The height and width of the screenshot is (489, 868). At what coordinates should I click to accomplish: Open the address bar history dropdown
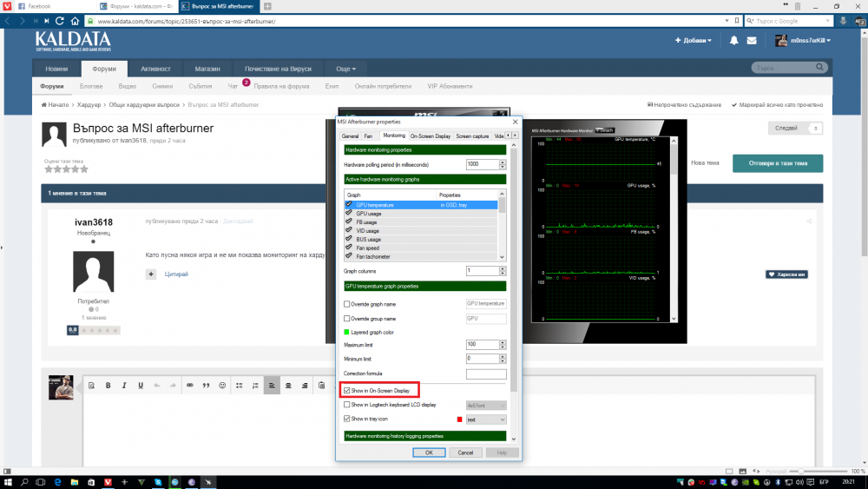click(x=727, y=21)
